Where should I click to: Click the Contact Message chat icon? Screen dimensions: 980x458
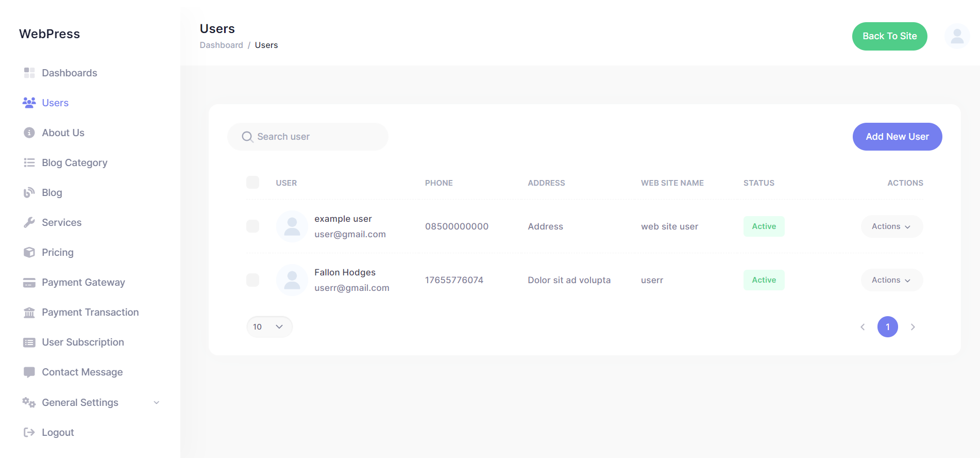click(29, 372)
